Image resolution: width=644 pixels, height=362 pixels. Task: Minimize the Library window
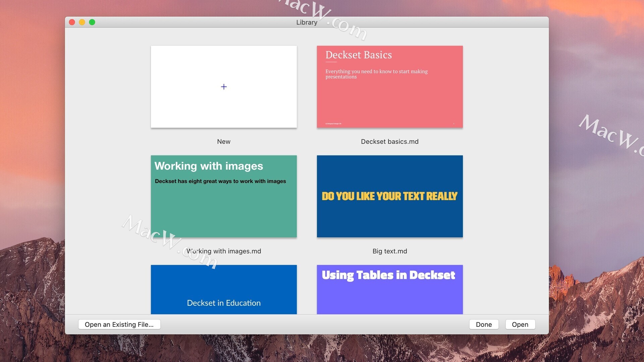click(82, 22)
